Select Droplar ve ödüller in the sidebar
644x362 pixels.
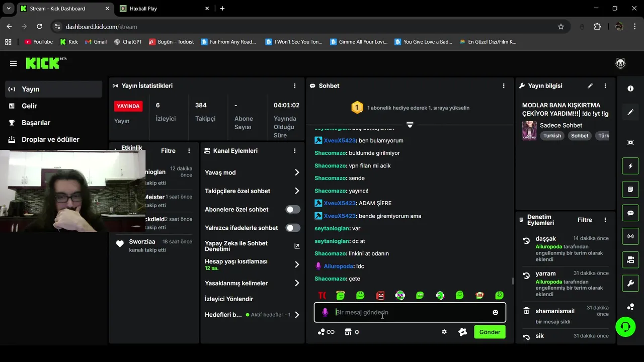(53, 139)
